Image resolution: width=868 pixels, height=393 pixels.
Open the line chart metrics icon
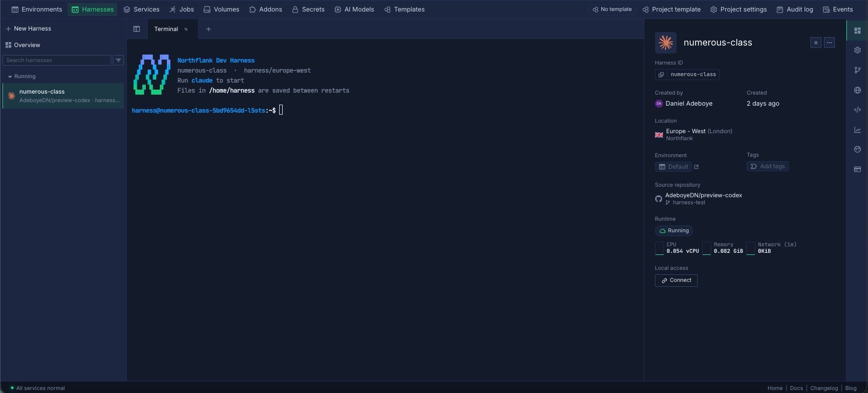pos(857,130)
